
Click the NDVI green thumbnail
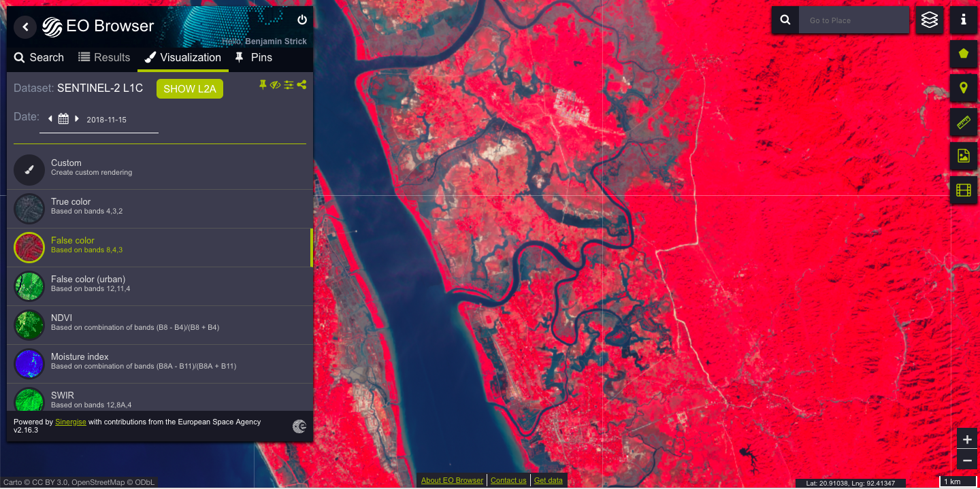[x=29, y=325]
